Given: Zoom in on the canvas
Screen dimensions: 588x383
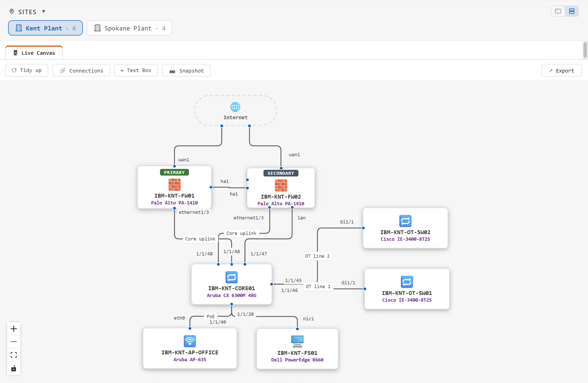Looking at the screenshot, I should pos(14,329).
